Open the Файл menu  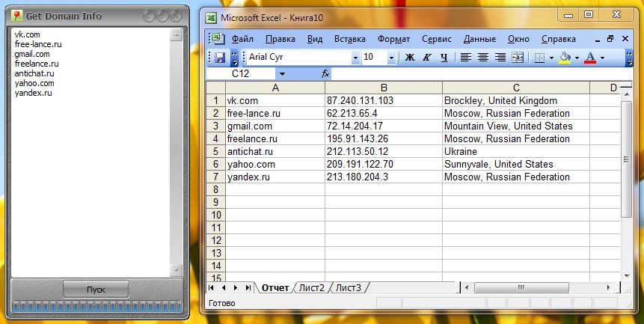pos(242,39)
